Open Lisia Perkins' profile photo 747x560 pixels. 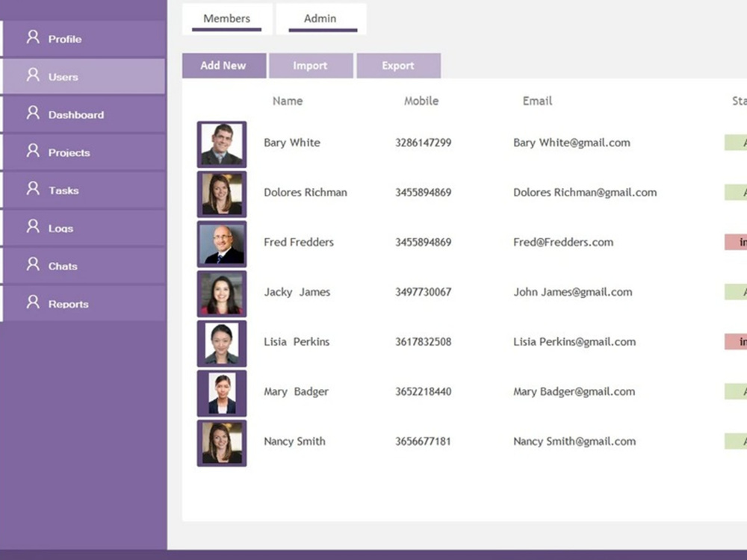coord(222,343)
